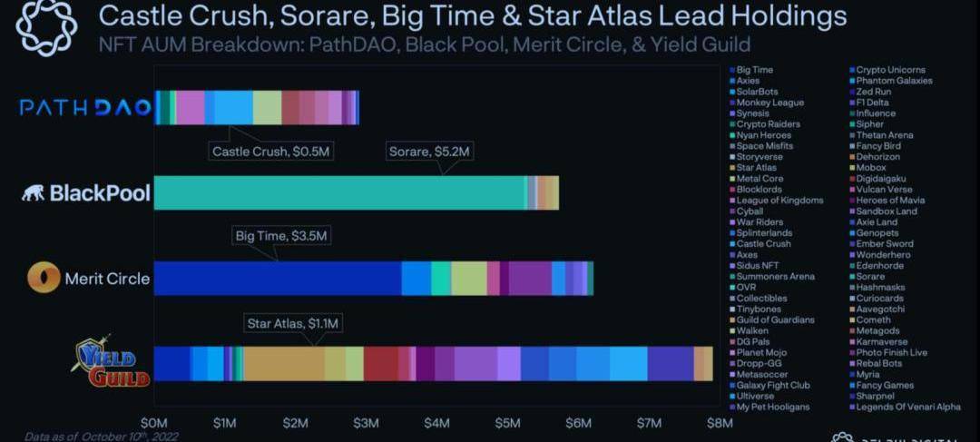Click the Merit Circle round emblem
Screen dimensions: 980x442
click(x=43, y=278)
